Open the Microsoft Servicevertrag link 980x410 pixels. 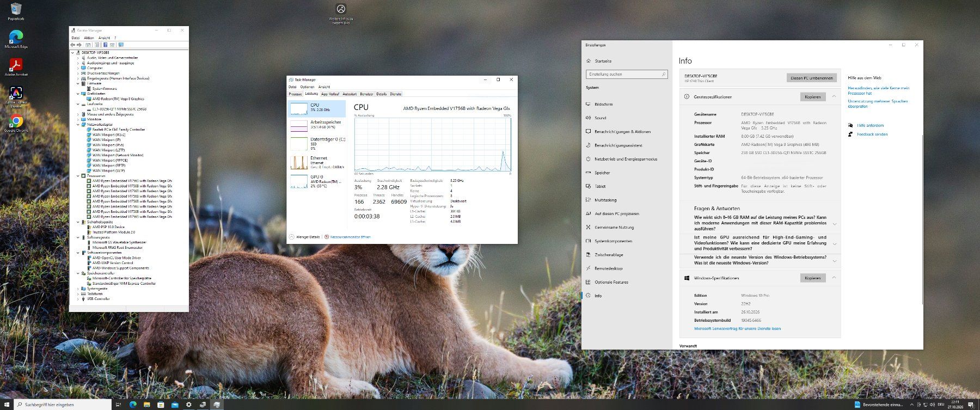(x=737, y=329)
